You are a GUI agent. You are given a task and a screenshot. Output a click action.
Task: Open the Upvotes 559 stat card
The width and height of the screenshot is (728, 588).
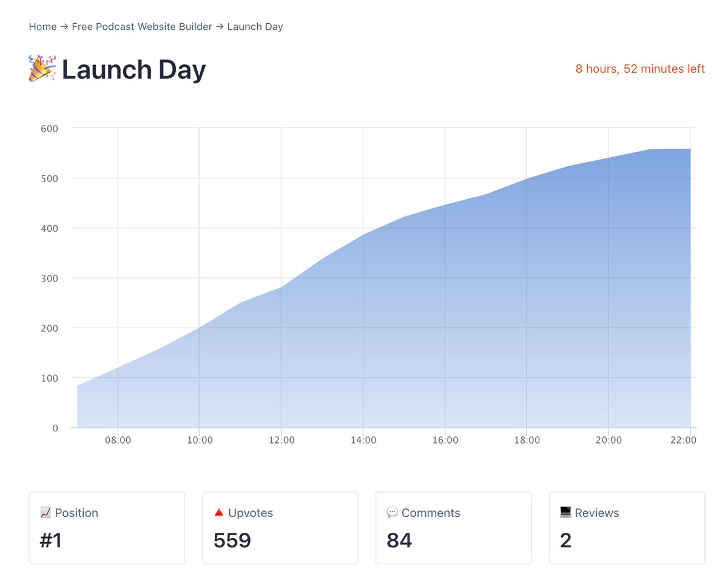(280, 528)
